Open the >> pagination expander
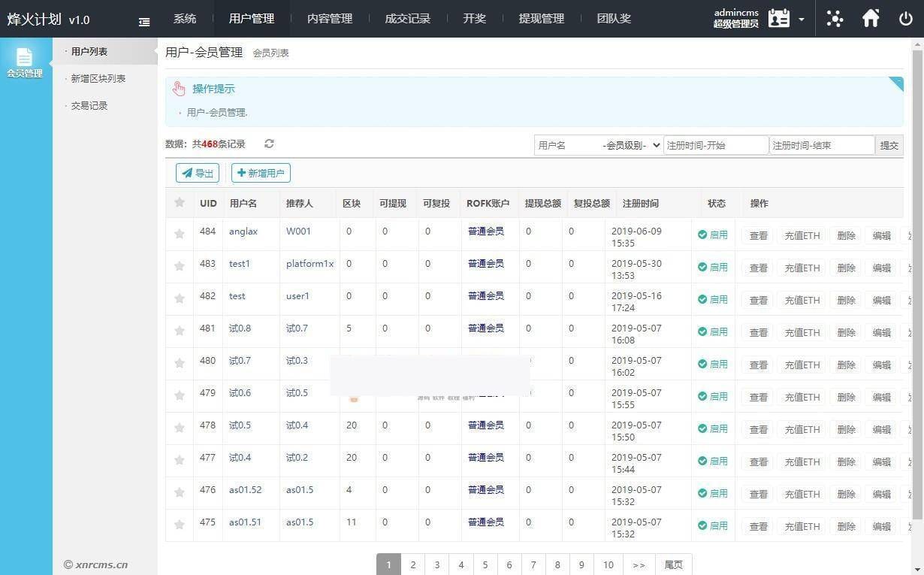The image size is (924, 575). pos(639,564)
